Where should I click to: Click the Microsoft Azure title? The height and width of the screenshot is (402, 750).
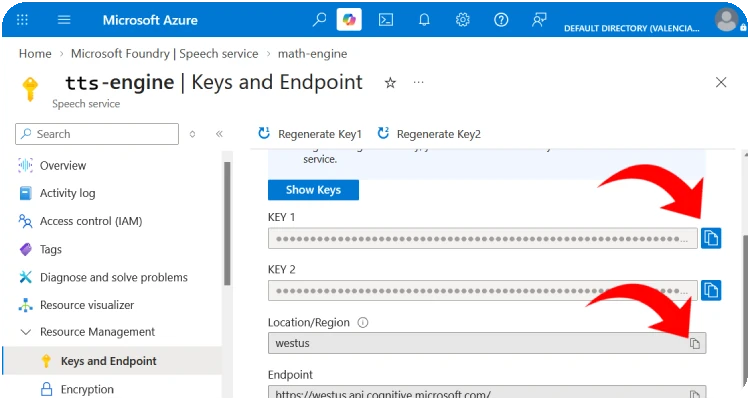[x=150, y=20]
